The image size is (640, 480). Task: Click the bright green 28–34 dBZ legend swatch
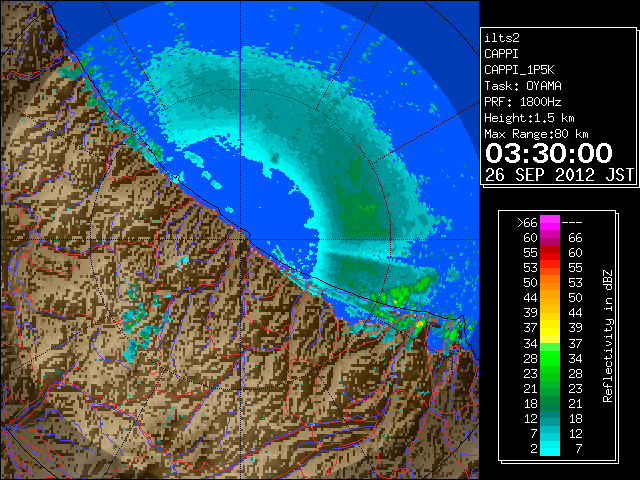[550, 358]
